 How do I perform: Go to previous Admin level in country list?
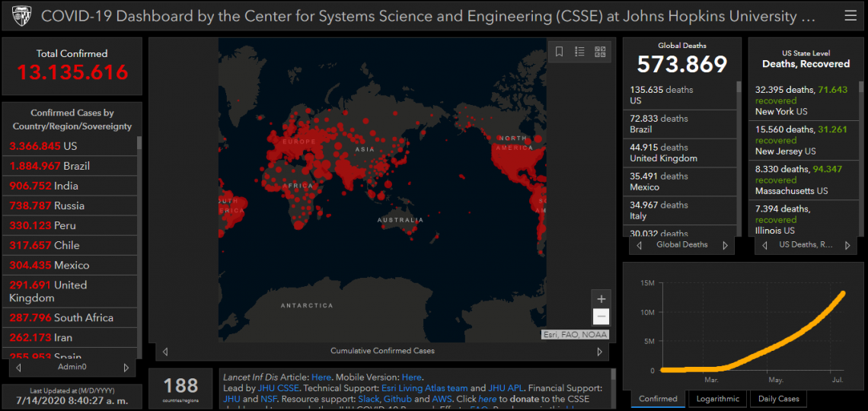tap(19, 367)
